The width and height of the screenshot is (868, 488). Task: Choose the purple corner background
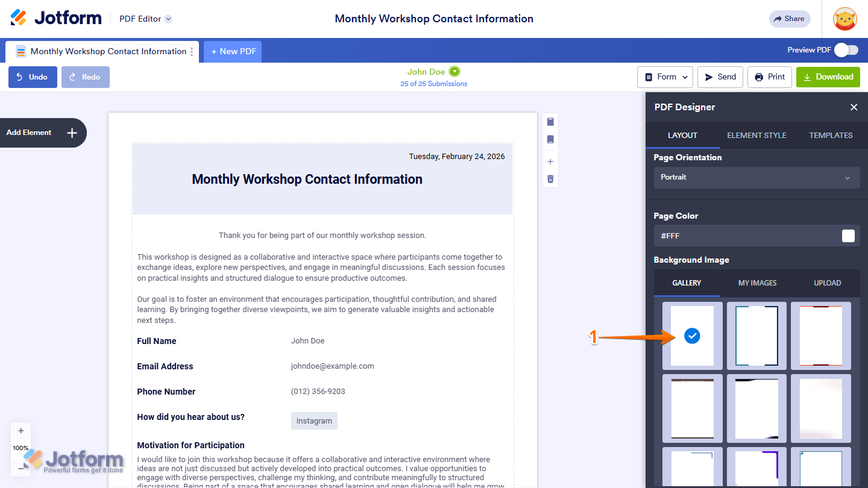(756, 467)
